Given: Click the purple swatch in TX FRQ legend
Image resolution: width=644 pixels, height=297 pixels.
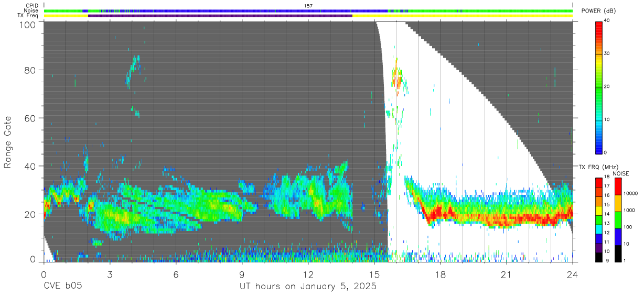Looking at the screenshot, I should point(598,247).
